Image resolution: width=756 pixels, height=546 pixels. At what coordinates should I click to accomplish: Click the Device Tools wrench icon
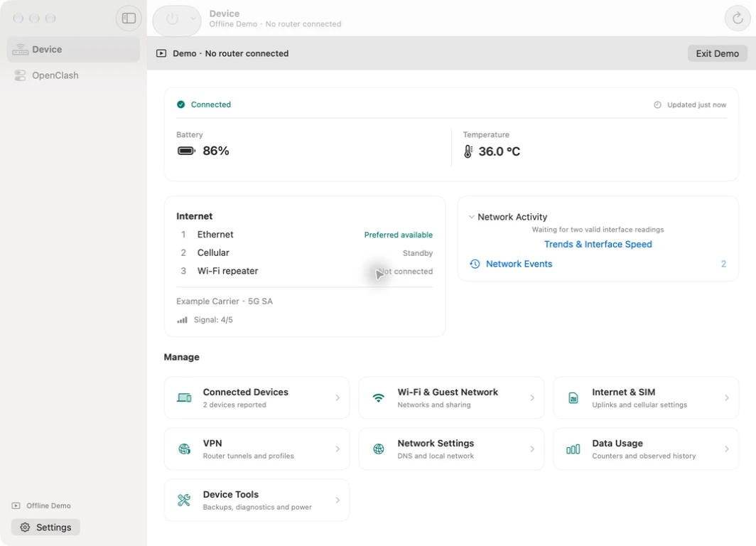(x=184, y=500)
